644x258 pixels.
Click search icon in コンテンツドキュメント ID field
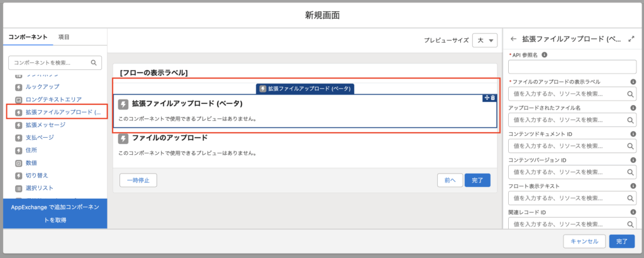(x=630, y=146)
